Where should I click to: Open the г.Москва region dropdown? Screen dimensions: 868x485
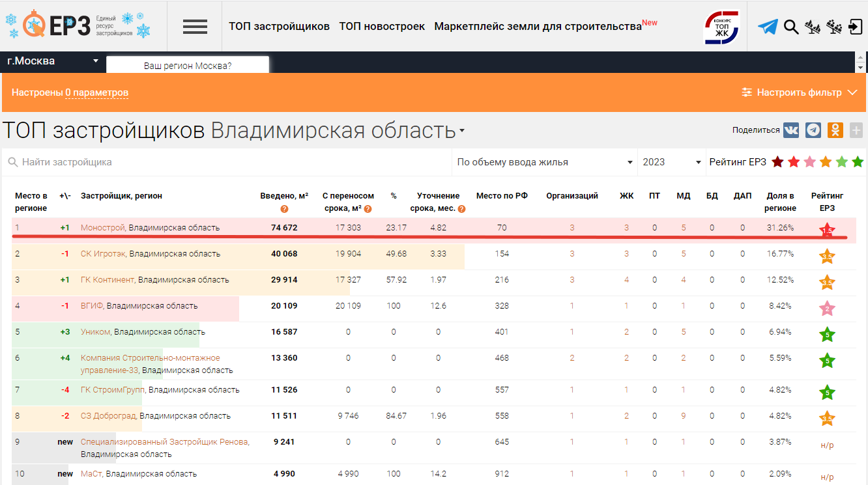point(52,61)
